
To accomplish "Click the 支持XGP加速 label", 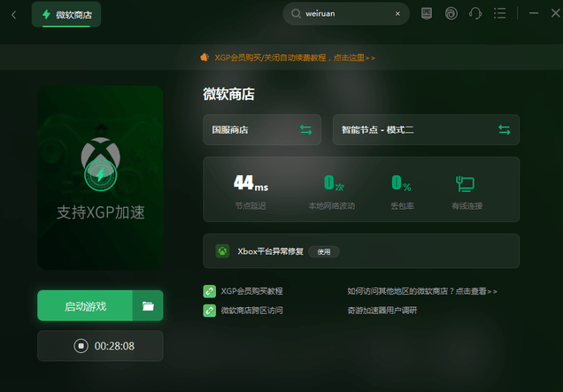I will (101, 212).
